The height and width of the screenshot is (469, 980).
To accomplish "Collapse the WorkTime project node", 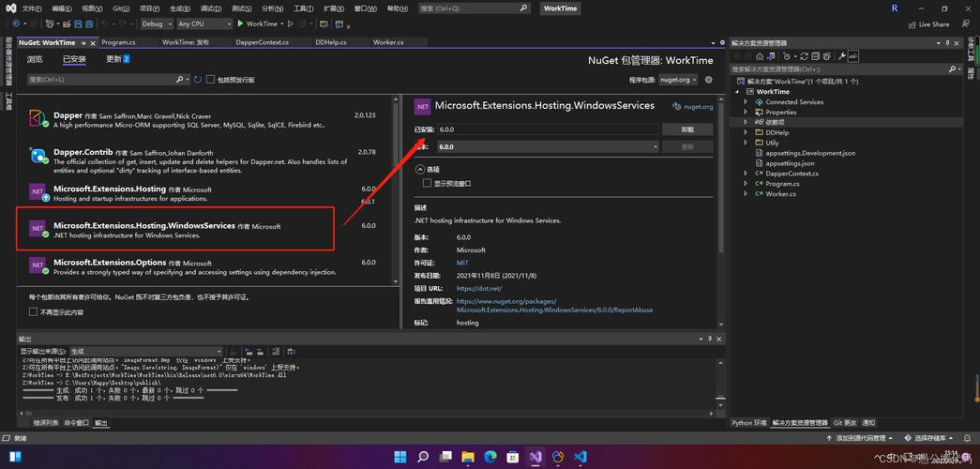I will [x=739, y=91].
